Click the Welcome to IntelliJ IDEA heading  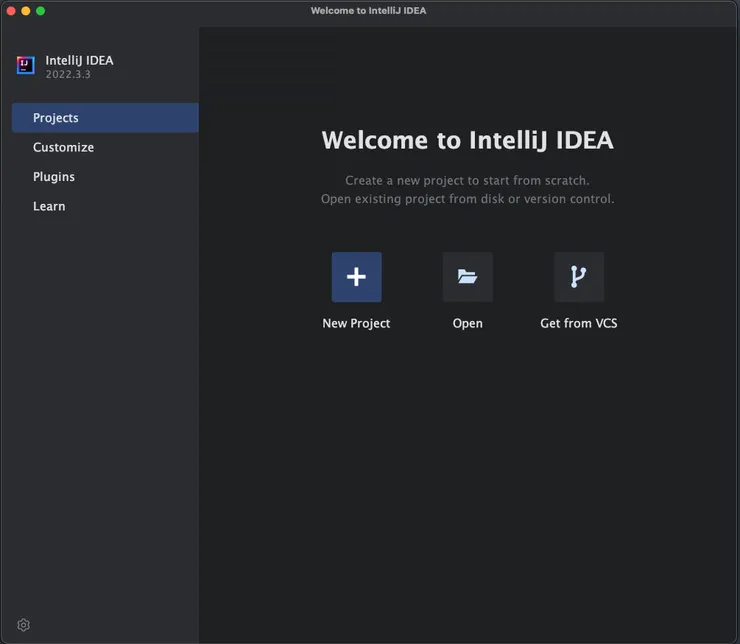click(x=468, y=140)
